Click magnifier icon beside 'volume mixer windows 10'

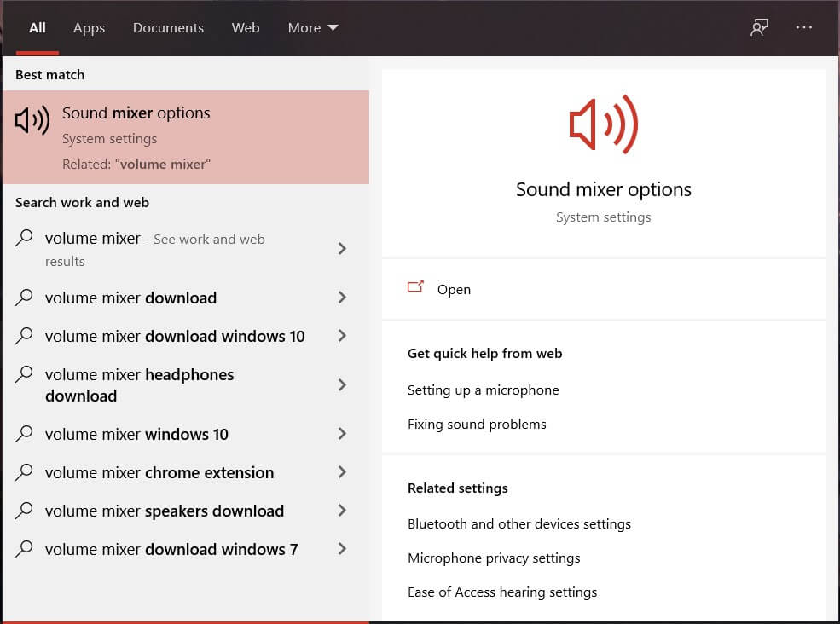click(24, 434)
